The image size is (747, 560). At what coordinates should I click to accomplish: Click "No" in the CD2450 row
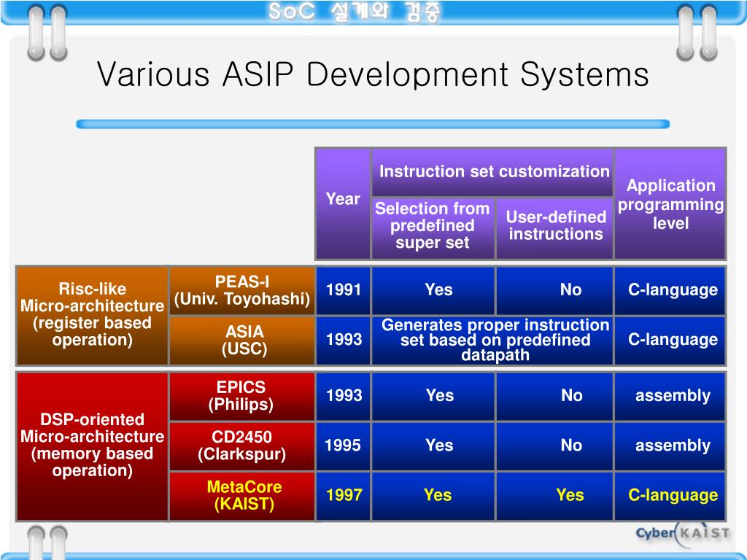(554, 446)
